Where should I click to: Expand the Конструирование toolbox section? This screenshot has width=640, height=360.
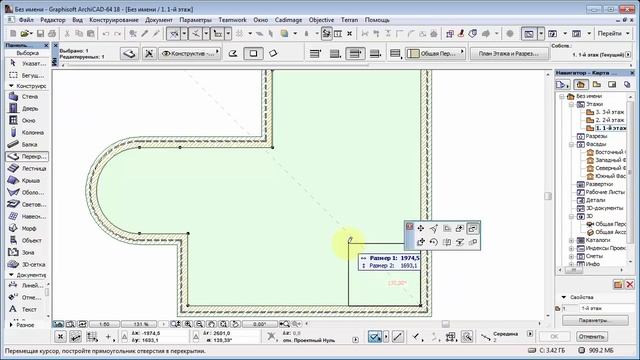coord(11,86)
